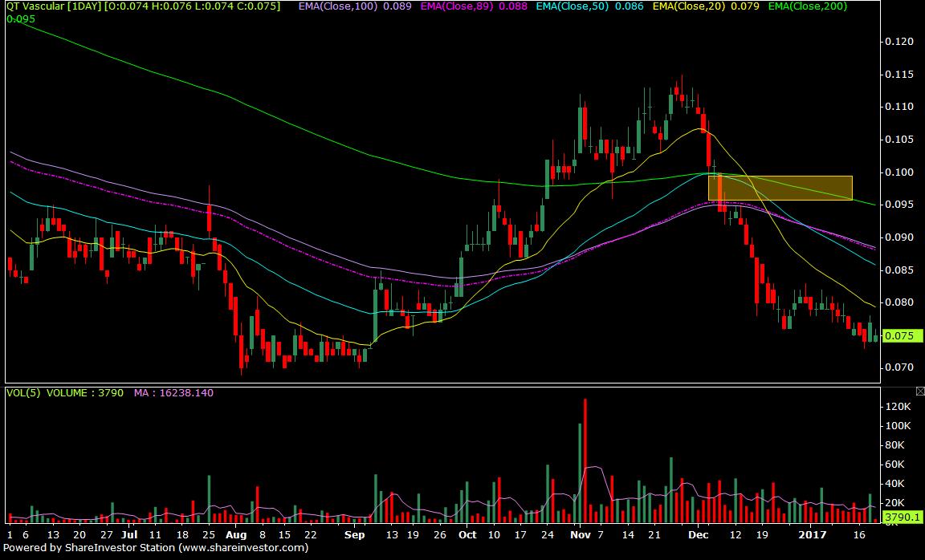This screenshot has width=925, height=560.
Task: Click the "Sep" month label on date axis
Action: pyautogui.click(x=355, y=534)
